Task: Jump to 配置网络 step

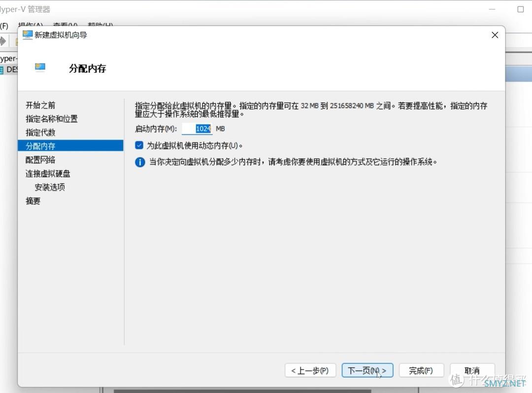Action: (x=40, y=160)
